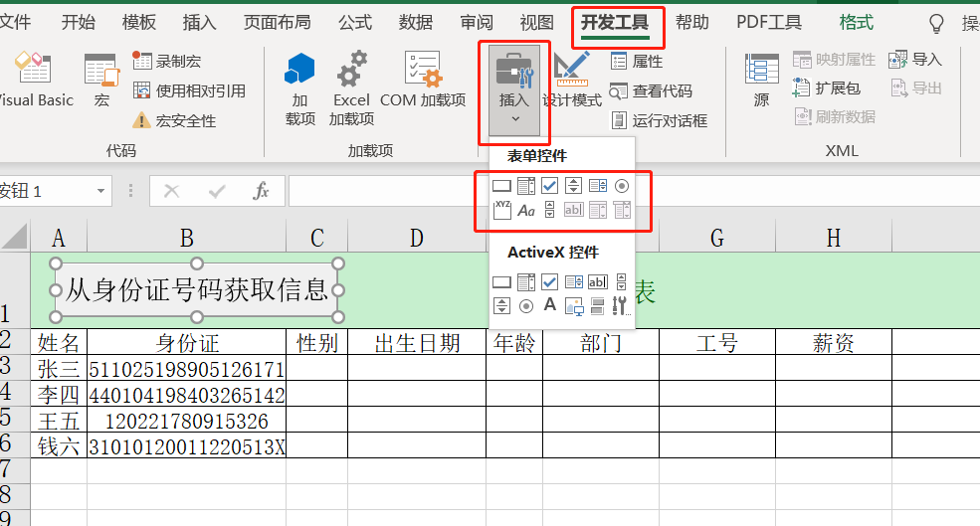This screenshot has height=526, width=980.
Task: Select the Form Controls Label (Aa)
Action: (x=526, y=211)
